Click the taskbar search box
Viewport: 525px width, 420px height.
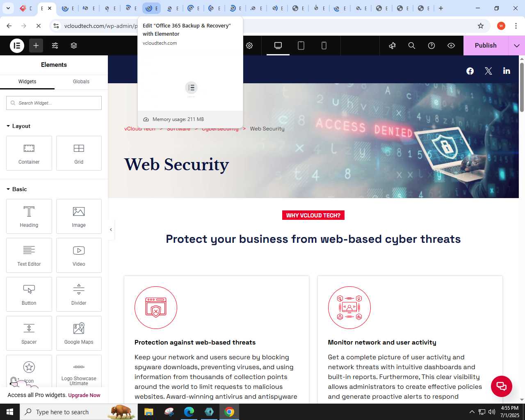pyautogui.click(x=78, y=412)
